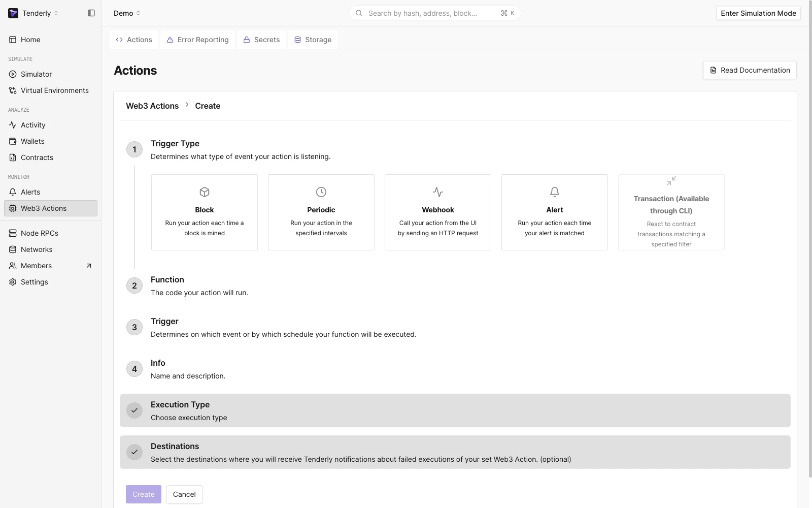
Task: Click the Enter Simulation Mode button
Action: click(x=758, y=13)
